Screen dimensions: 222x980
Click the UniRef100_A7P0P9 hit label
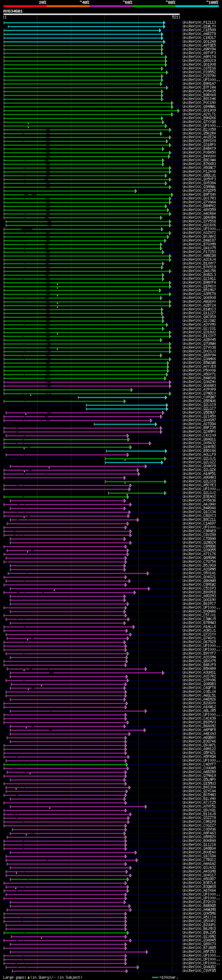tap(199, 390)
